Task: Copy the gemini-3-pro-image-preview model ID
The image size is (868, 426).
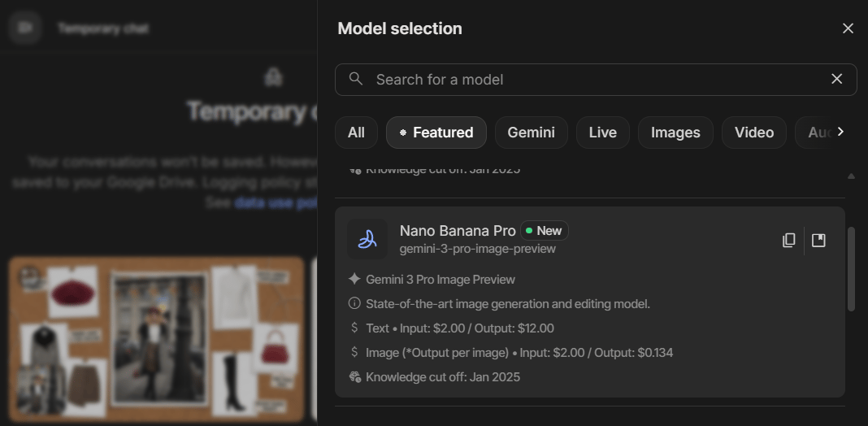Action: click(788, 241)
